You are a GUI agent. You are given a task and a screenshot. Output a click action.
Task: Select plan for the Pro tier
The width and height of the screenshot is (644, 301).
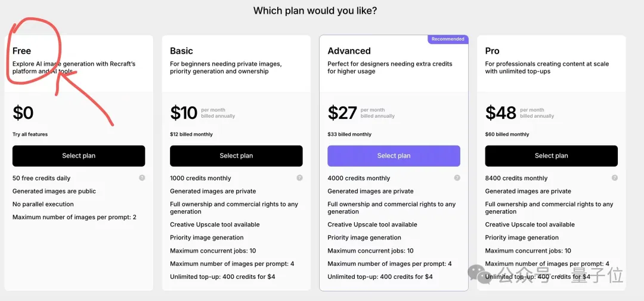coord(551,156)
